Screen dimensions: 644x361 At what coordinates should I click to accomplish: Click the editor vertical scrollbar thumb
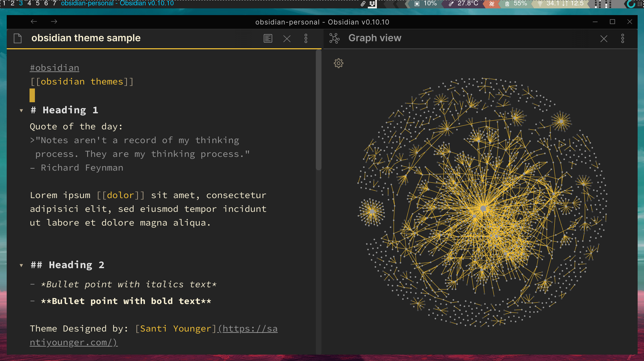(x=318, y=110)
